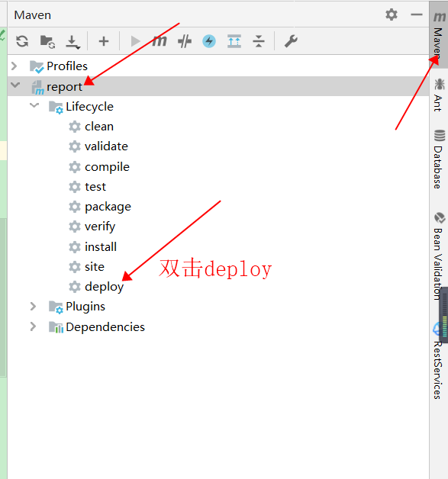Expand the Profiles node
This screenshot has width=448, height=479.
[14, 66]
